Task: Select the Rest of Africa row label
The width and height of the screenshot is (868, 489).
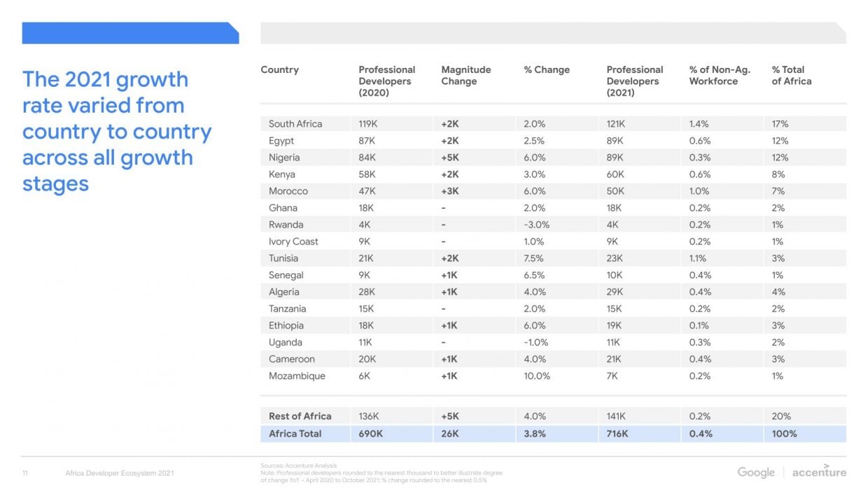Action: click(300, 416)
